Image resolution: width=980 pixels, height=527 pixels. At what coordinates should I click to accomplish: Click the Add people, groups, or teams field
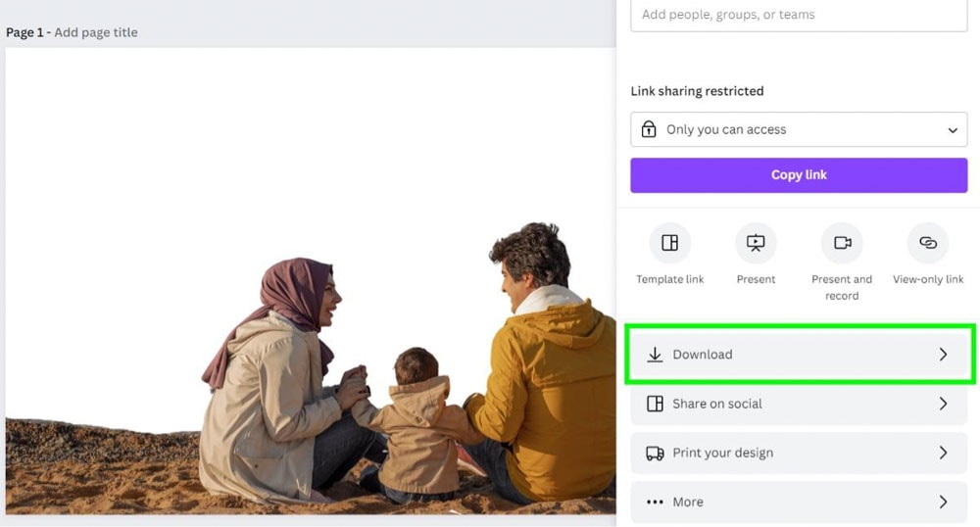pyautogui.click(x=799, y=15)
